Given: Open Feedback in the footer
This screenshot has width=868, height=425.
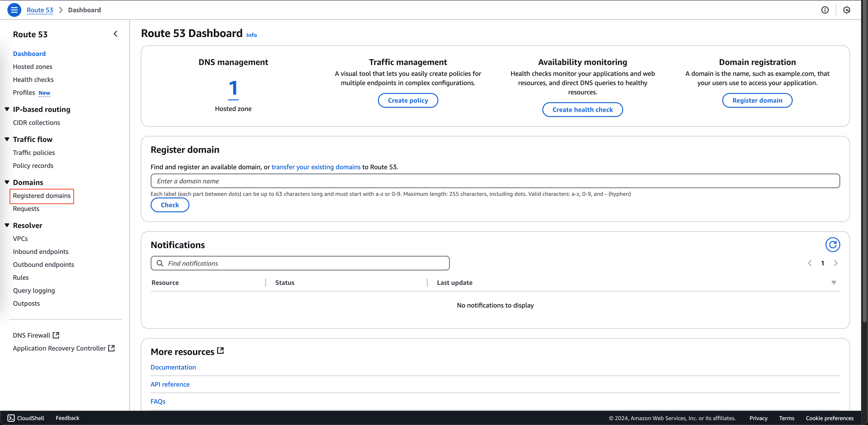Looking at the screenshot, I should [x=67, y=418].
